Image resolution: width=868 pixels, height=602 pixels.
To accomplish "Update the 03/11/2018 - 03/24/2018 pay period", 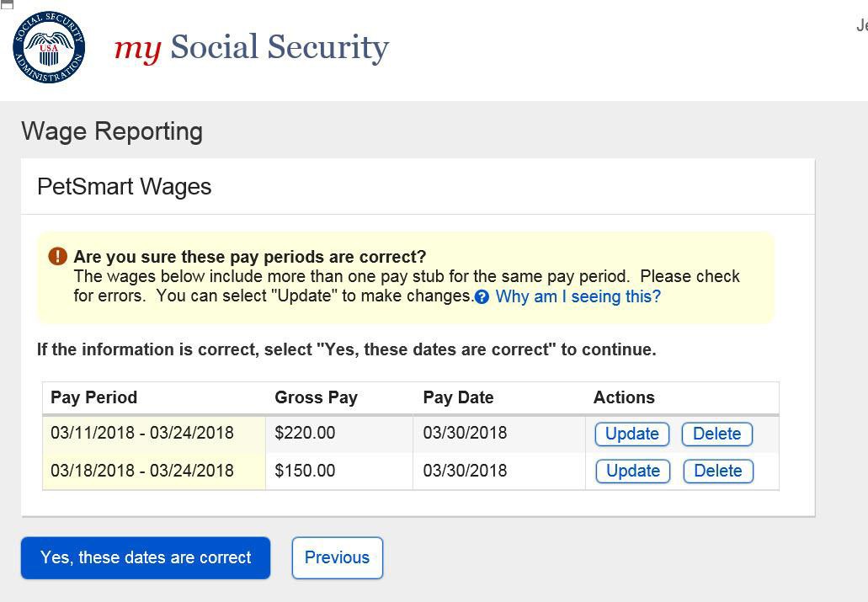I will coord(631,434).
